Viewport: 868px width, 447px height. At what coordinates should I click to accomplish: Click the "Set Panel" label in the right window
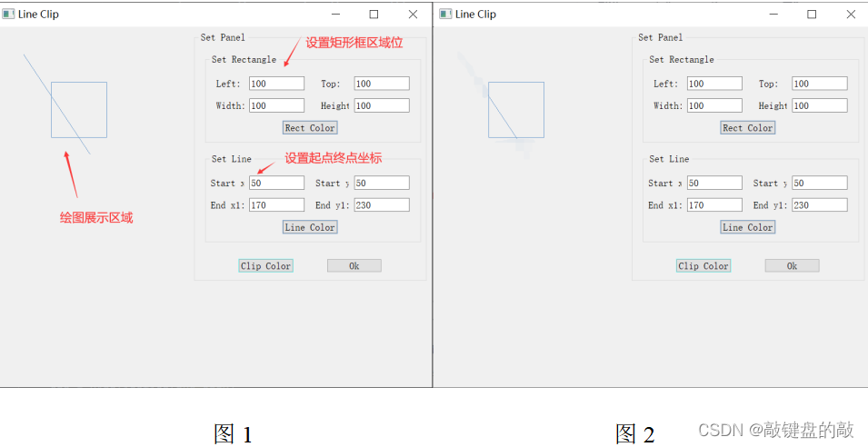tap(661, 37)
